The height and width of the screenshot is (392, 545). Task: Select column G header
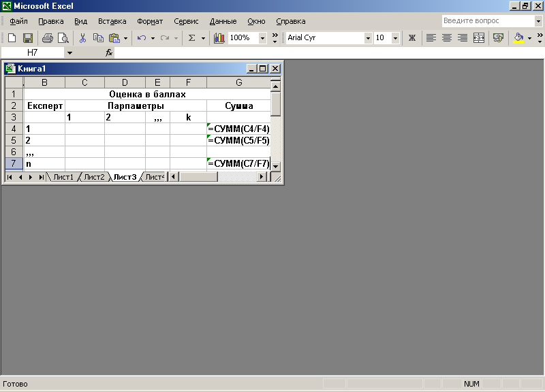(x=238, y=82)
